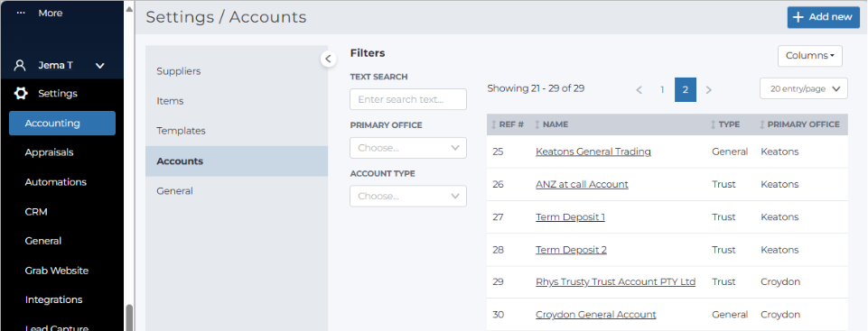
Task: Sort table by REF # column
Action: 494,124
